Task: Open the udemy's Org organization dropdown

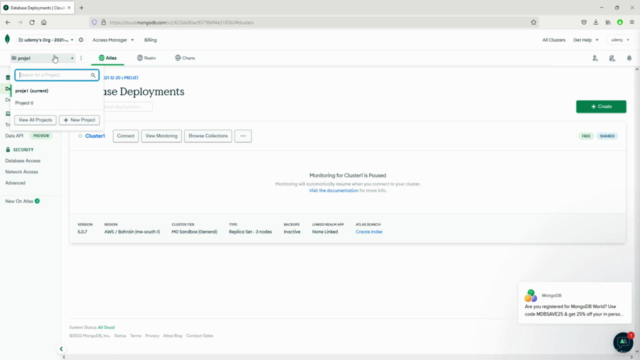Action: [x=46, y=40]
